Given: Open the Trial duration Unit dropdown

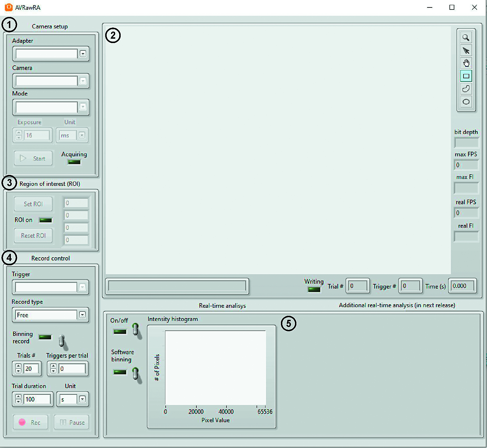Looking at the screenshot, I should coord(82,399).
